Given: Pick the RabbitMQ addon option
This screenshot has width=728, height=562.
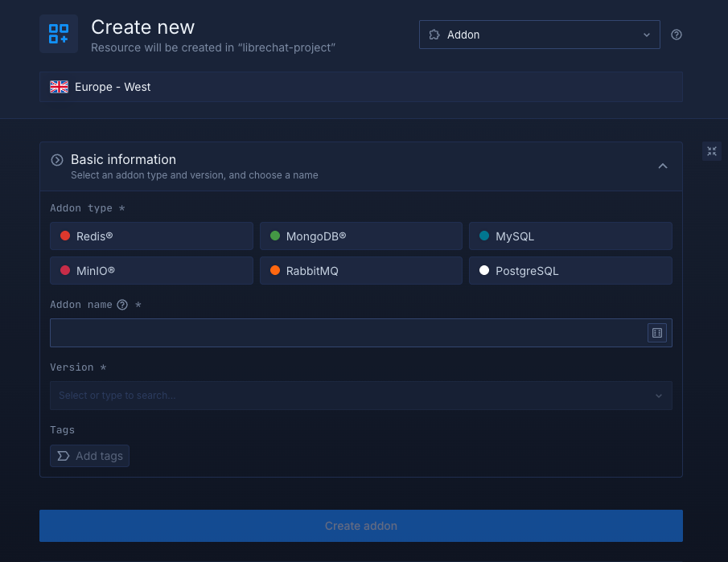Looking at the screenshot, I should 360,271.
